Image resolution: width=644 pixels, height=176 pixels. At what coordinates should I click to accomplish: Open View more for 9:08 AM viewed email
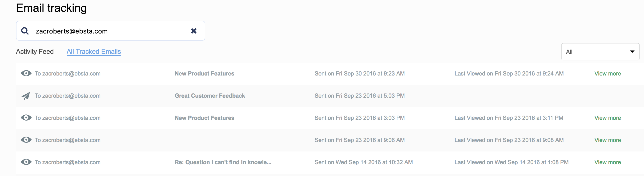(608, 140)
